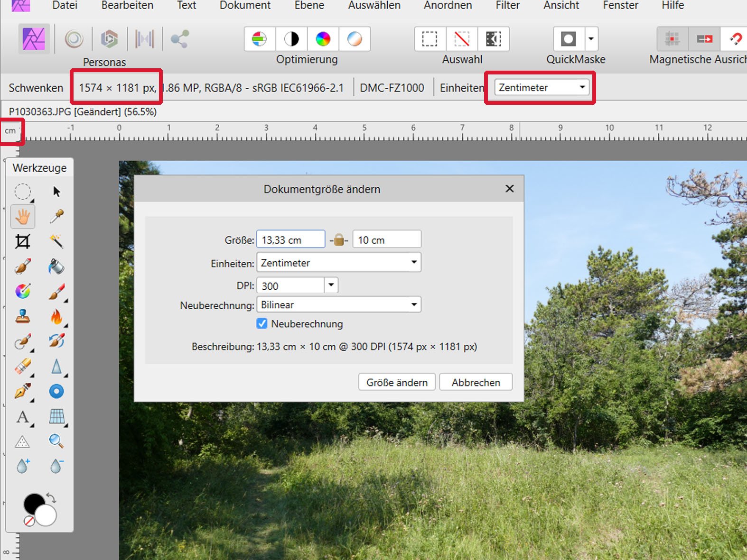
Task: Switch to the Export Persona
Action: [x=180, y=39]
